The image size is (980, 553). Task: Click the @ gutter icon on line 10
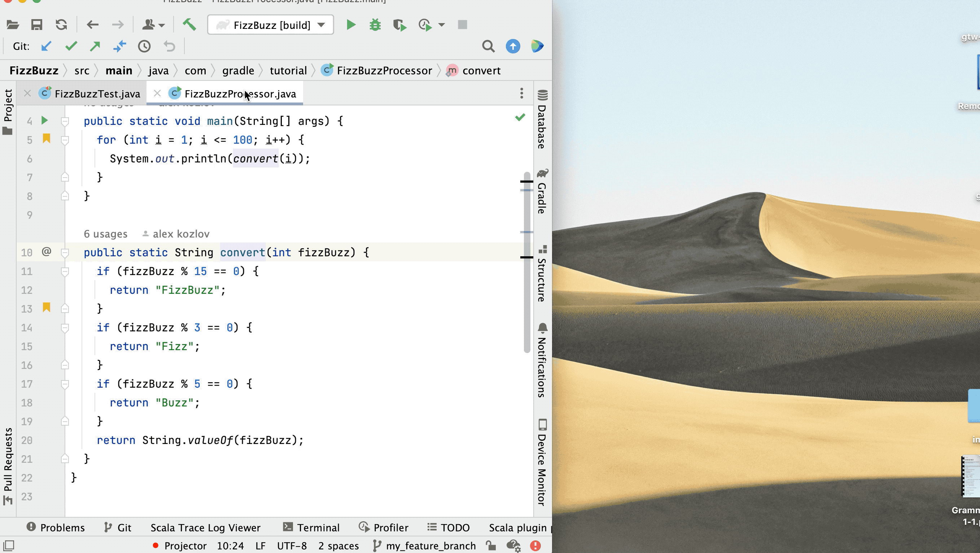[x=47, y=252]
